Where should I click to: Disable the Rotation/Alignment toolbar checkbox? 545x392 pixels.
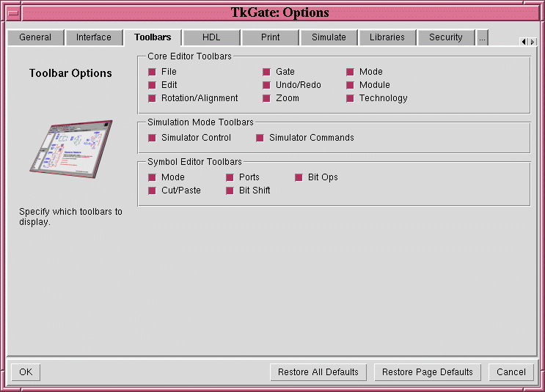pyautogui.click(x=153, y=98)
